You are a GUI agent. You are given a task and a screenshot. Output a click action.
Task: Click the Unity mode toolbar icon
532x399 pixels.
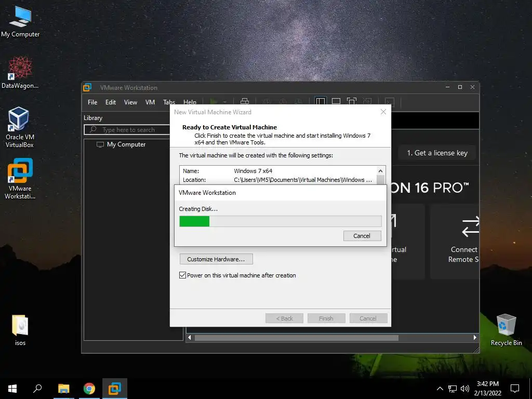367,101
